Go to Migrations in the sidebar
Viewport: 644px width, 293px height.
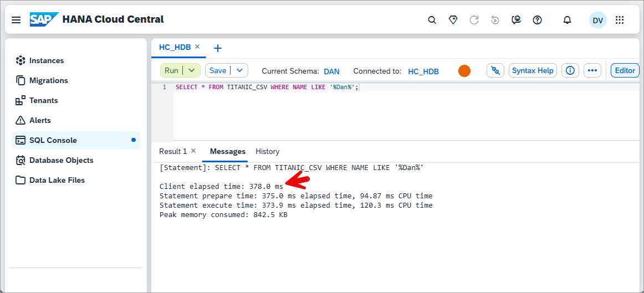pyautogui.click(x=76, y=80)
